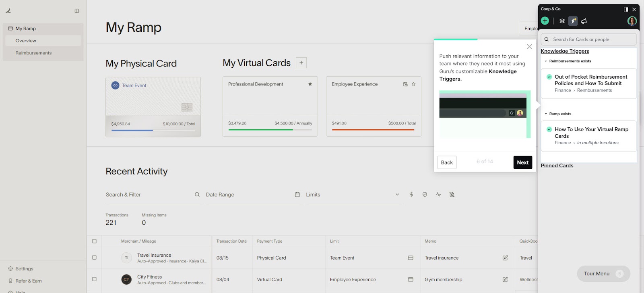The height and width of the screenshot is (293, 644).
Task: Click the shield check filter icon
Action: (425, 195)
